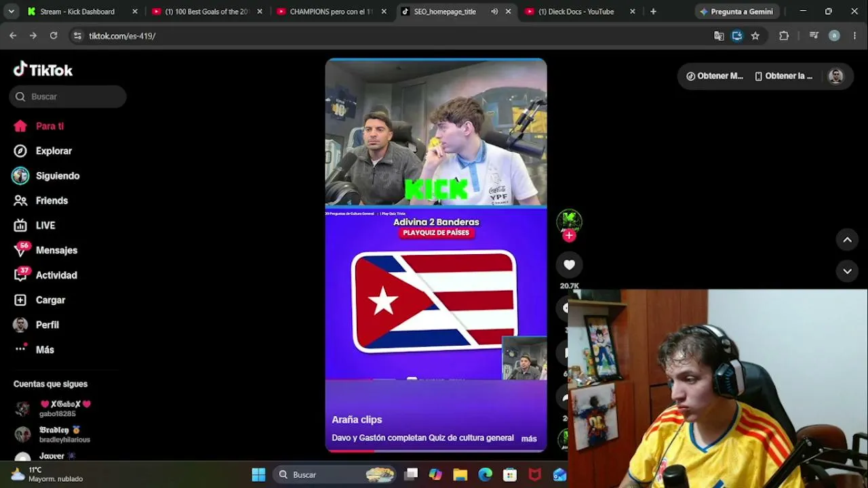868x488 pixels.
Task: Bookmark this page with star icon
Action: coord(755,36)
